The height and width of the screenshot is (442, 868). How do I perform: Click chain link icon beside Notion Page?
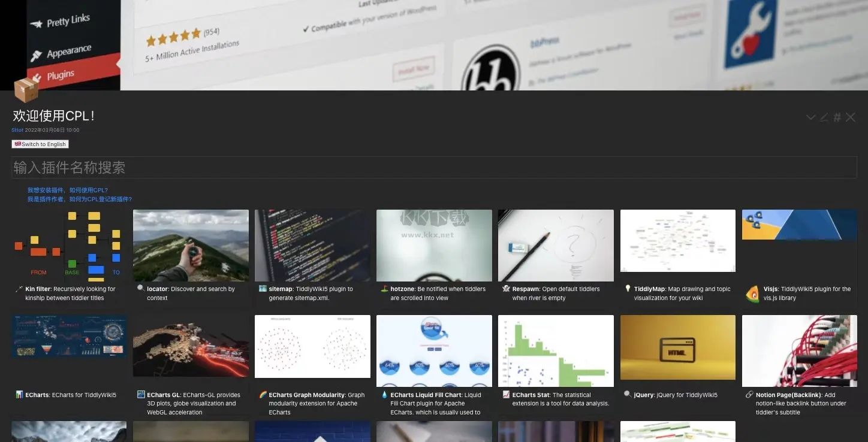749,395
